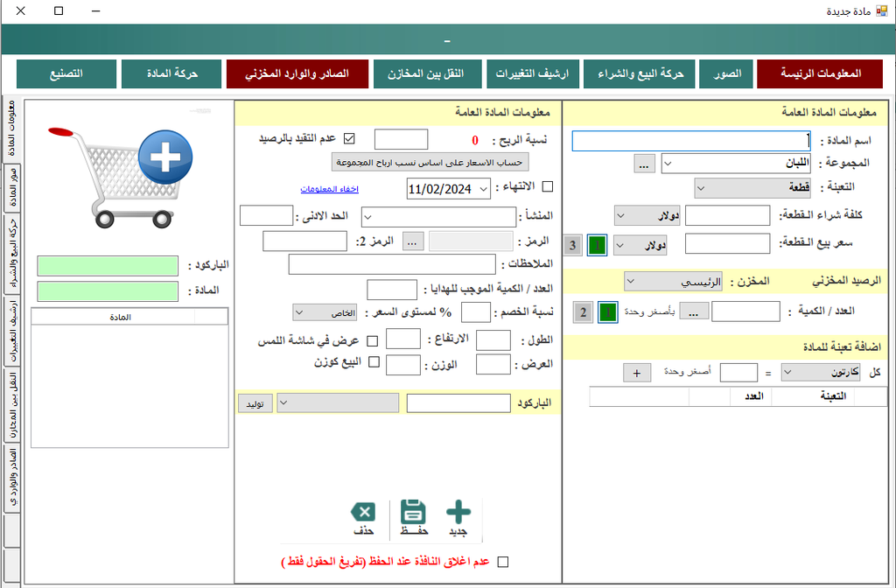Click the New (جديد) plus icon
This screenshot has width=896, height=588.
458,509
